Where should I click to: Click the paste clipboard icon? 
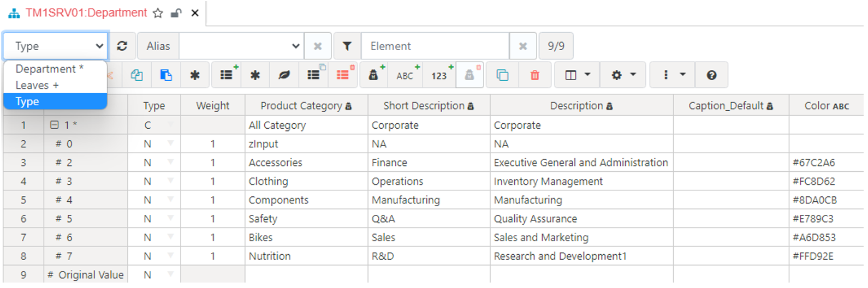[x=166, y=75]
